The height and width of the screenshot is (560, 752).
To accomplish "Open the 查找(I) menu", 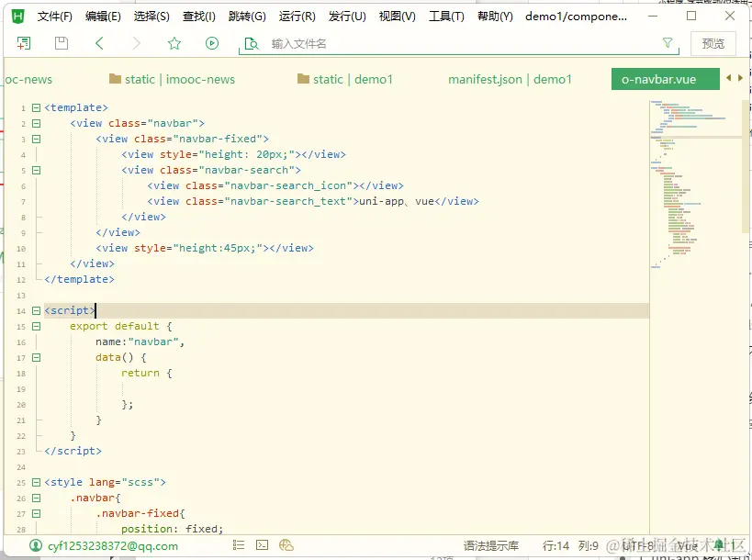I will tap(199, 17).
